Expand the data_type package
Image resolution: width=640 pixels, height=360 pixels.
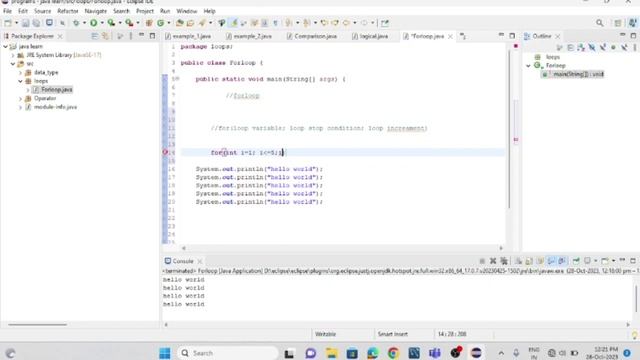(20, 73)
